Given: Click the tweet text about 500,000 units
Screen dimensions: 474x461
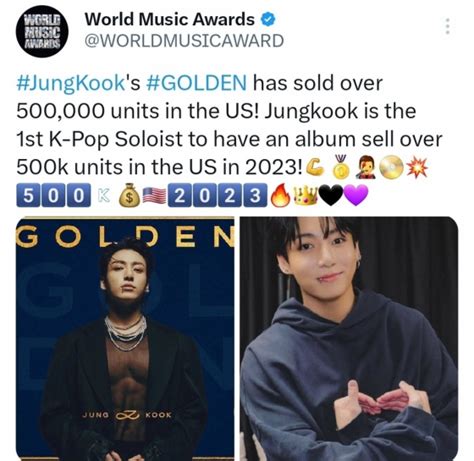Looking at the screenshot, I should pyautogui.click(x=229, y=124).
